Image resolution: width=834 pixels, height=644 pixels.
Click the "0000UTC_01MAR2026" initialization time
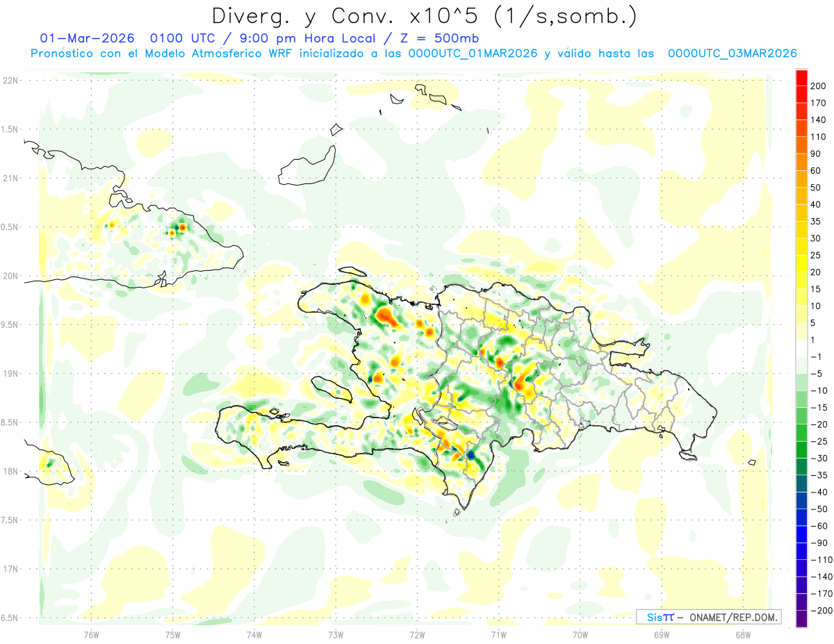(x=473, y=53)
